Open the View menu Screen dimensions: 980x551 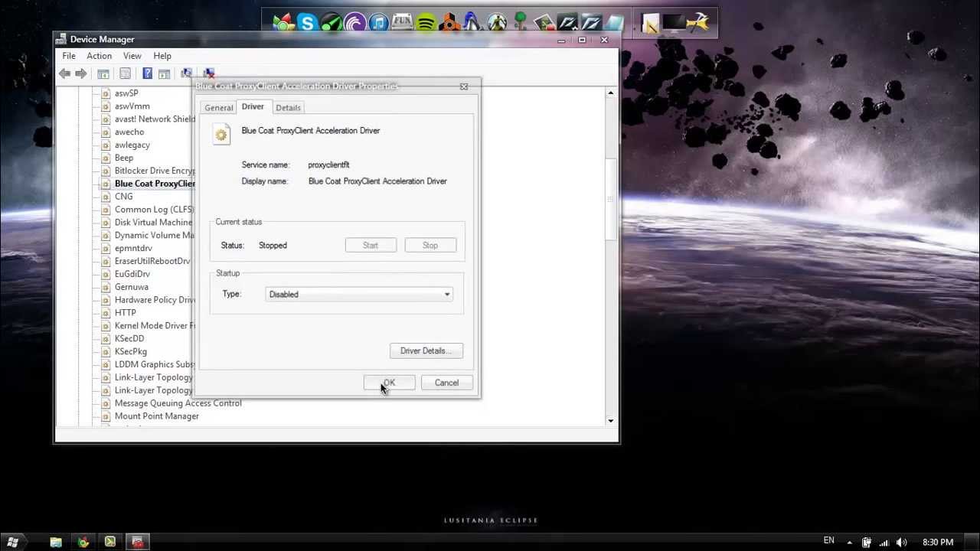click(132, 56)
